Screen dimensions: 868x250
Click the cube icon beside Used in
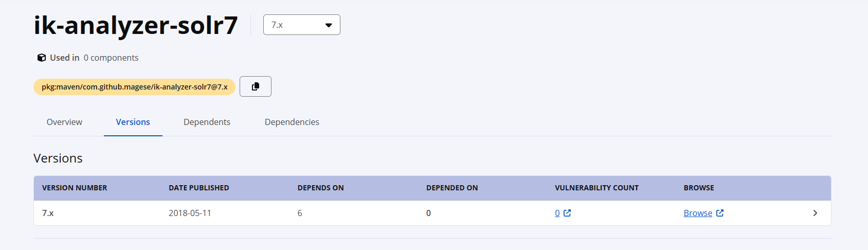42,58
